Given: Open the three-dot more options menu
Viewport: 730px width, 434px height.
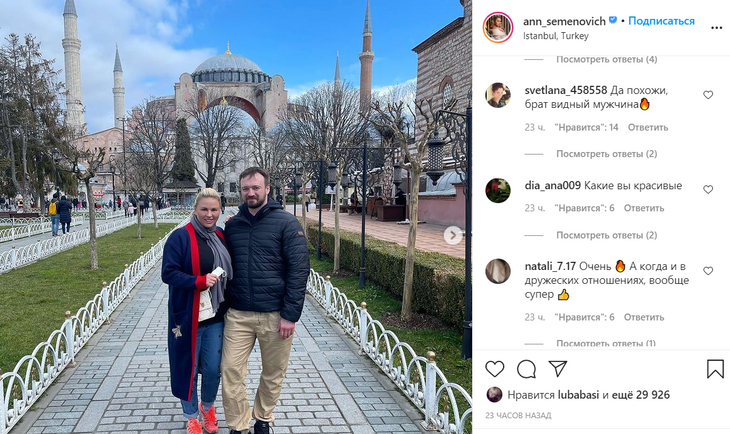Looking at the screenshot, I should (x=716, y=28).
